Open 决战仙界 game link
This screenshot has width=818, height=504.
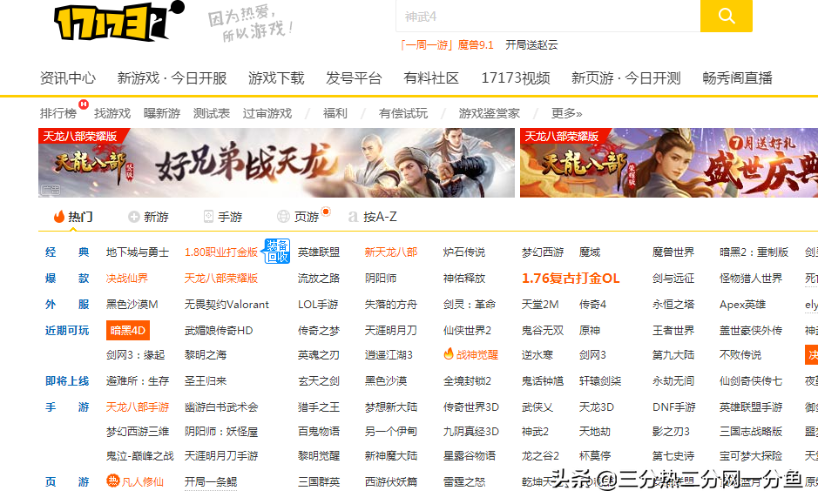tap(127, 279)
